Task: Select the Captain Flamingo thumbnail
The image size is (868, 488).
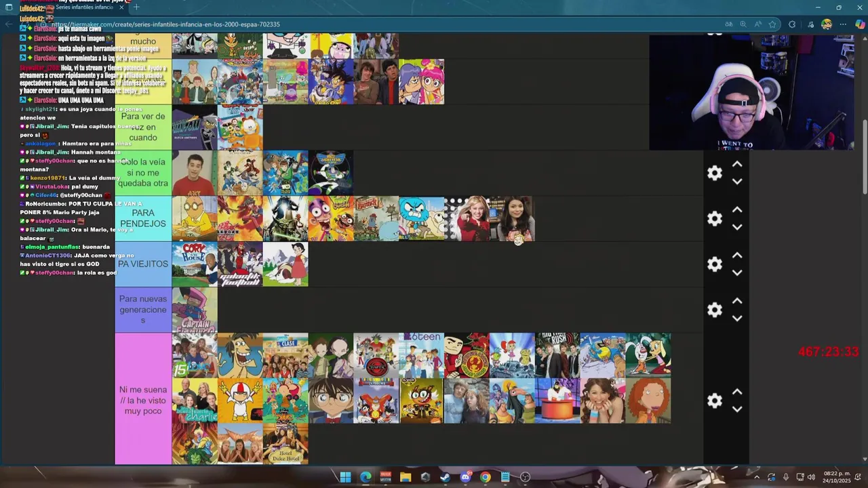Action: pos(195,310)
